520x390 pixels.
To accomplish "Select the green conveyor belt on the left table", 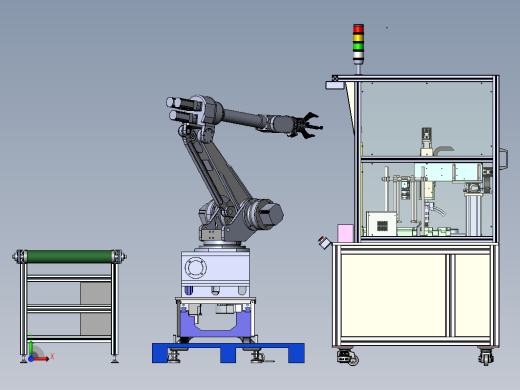I will [x=69, y=256].
